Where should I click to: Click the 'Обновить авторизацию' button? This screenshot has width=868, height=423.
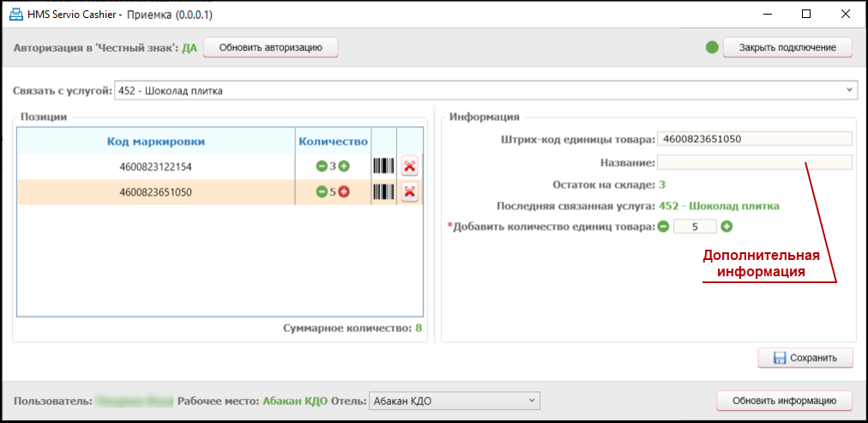coord(270,47)
